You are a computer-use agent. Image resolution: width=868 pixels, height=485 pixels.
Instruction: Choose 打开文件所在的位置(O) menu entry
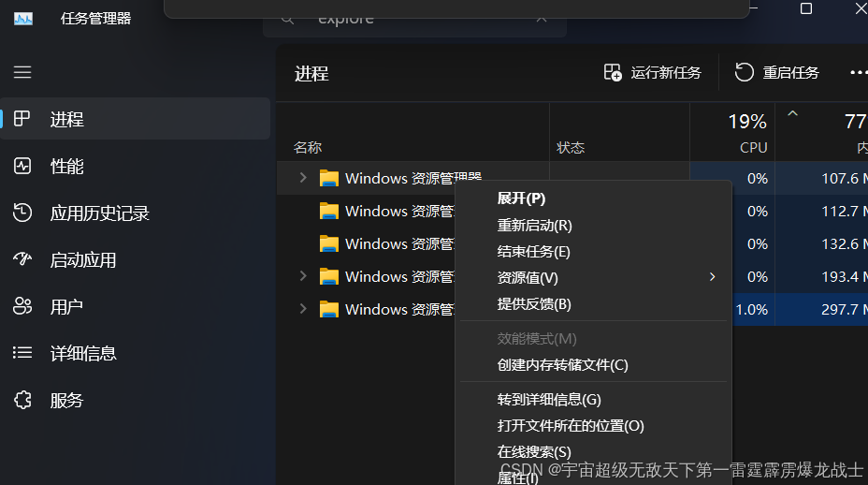[593, 426]
